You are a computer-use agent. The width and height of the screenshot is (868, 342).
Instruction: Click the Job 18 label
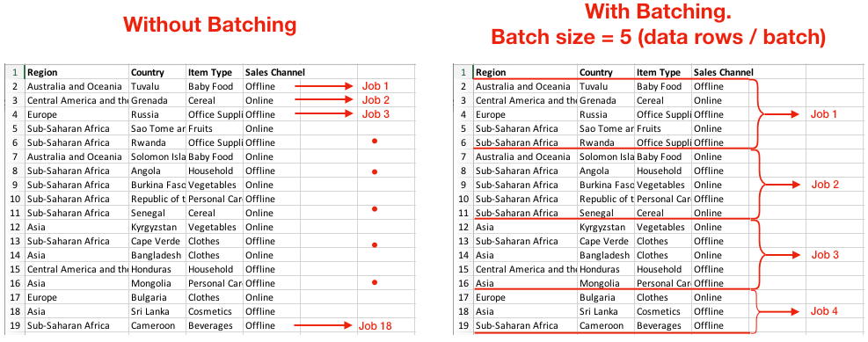click(x=375, y=326)
